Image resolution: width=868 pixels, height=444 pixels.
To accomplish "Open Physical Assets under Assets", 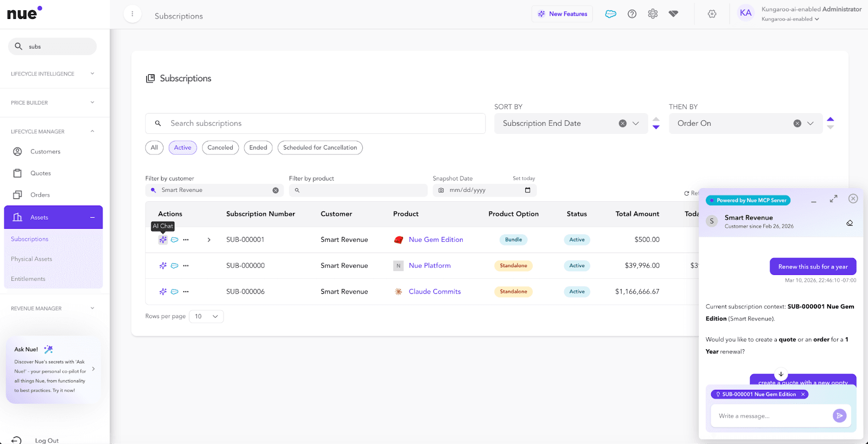I will (x=31, y=259).
